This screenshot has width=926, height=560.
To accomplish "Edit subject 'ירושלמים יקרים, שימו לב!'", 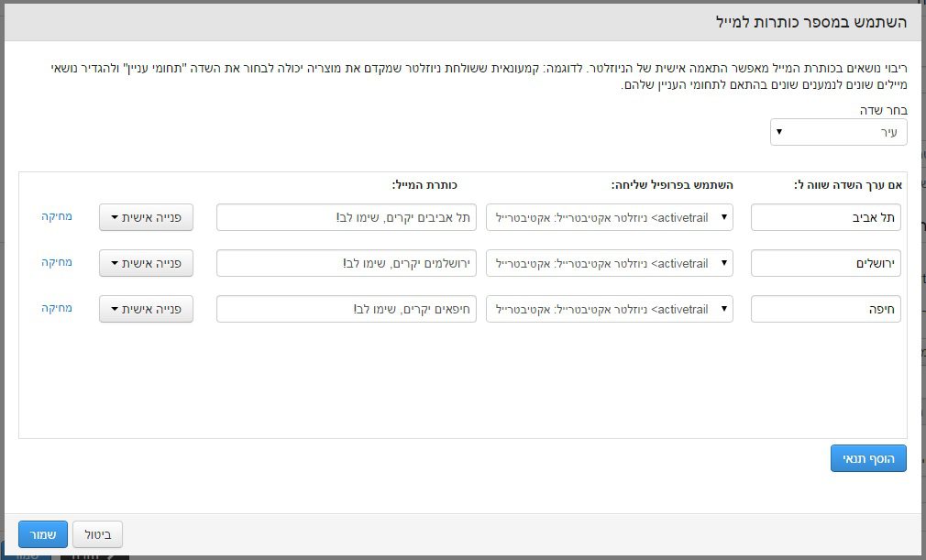I will point(346,263).
